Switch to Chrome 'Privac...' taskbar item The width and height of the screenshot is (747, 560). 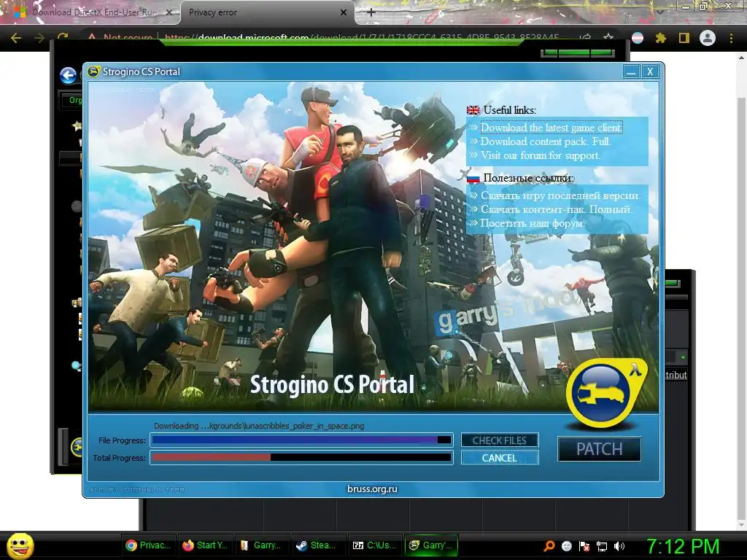coord(149,545)
